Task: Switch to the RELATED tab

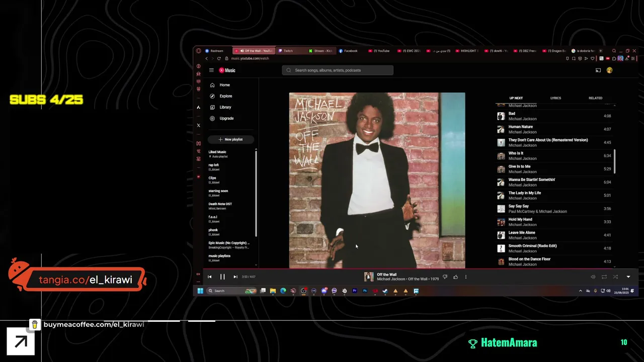Action: coord(595,98)
